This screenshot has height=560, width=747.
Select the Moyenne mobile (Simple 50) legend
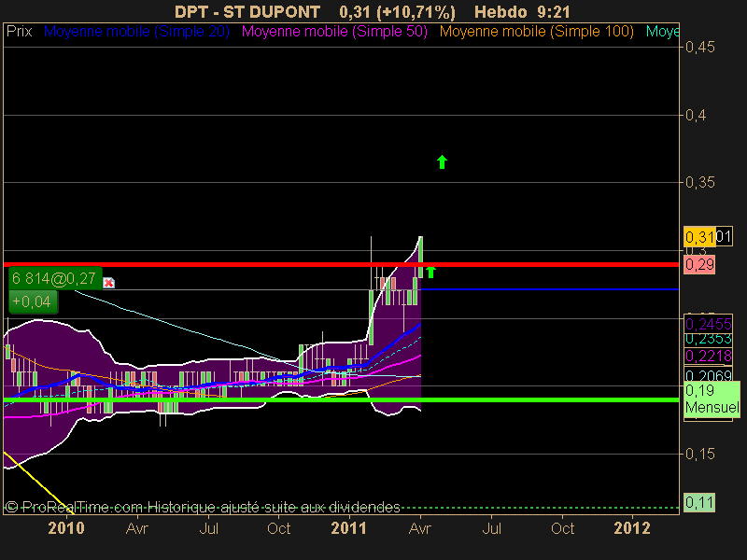[x=334, y=32]
